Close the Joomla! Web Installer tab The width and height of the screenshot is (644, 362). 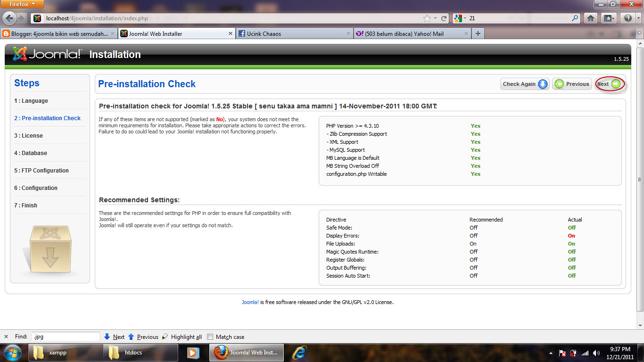coord(231,33)
